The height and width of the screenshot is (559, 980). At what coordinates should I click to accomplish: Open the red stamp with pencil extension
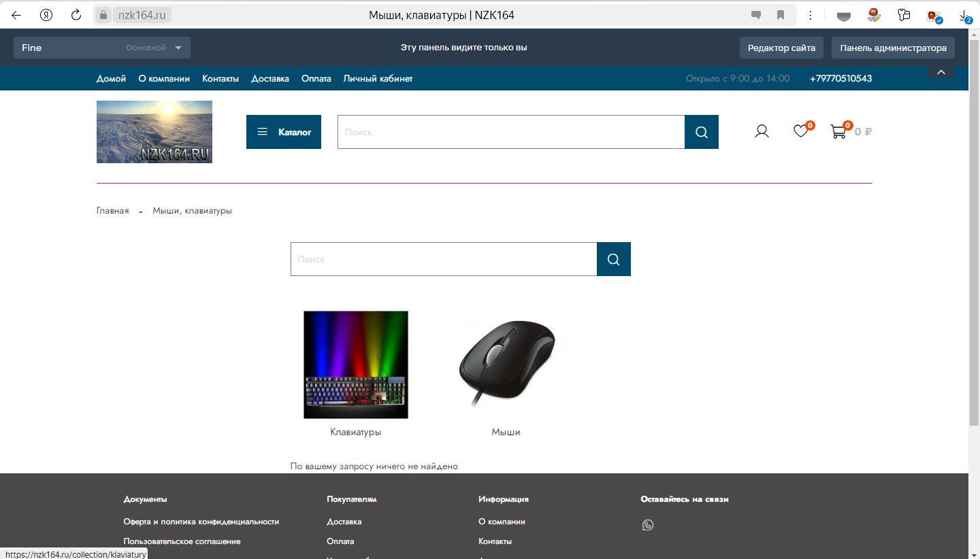click(874, 15)
